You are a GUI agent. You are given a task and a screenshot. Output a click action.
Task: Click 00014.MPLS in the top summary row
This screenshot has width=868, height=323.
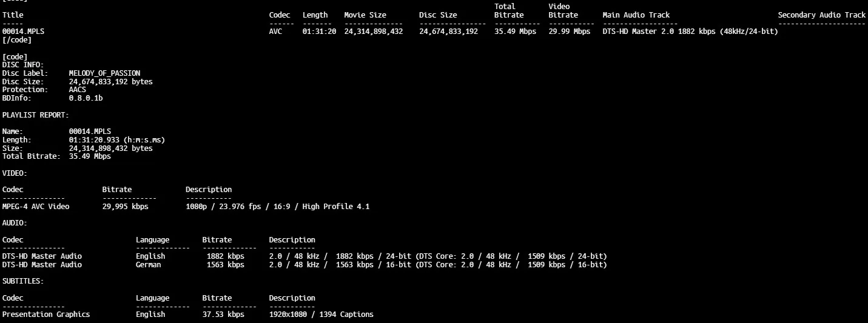[x=23, y=32]
